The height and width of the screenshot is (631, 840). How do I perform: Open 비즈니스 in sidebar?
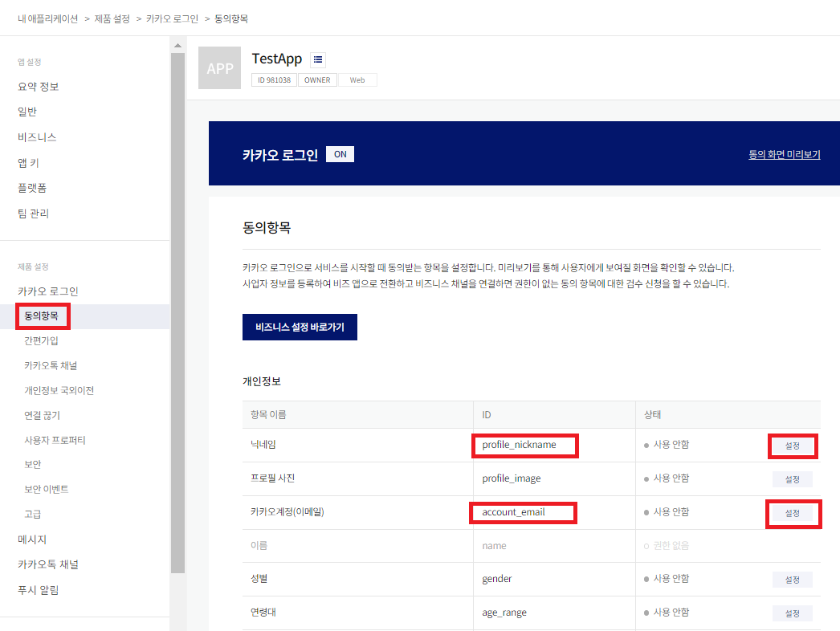pyautogui.click(x=37, y=137)
